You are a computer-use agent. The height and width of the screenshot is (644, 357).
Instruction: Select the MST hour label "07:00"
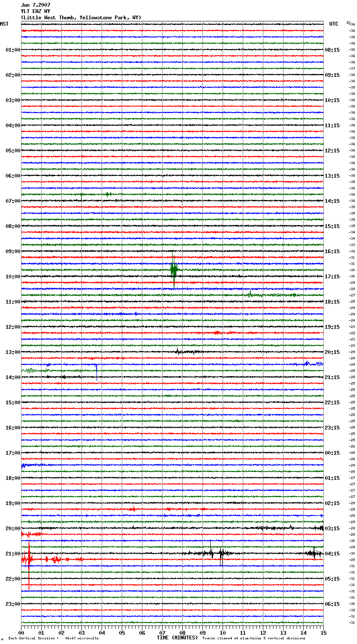(13, 201)
